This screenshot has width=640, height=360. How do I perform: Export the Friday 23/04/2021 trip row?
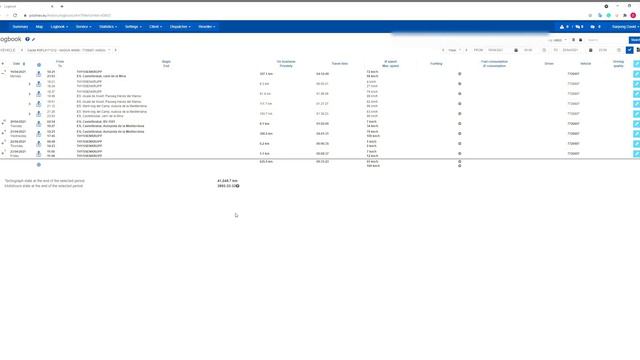click(38, 154)
